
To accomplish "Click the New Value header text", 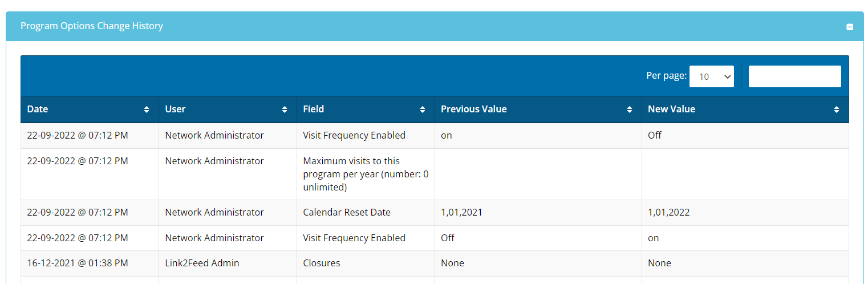I will tap(671, 109).
